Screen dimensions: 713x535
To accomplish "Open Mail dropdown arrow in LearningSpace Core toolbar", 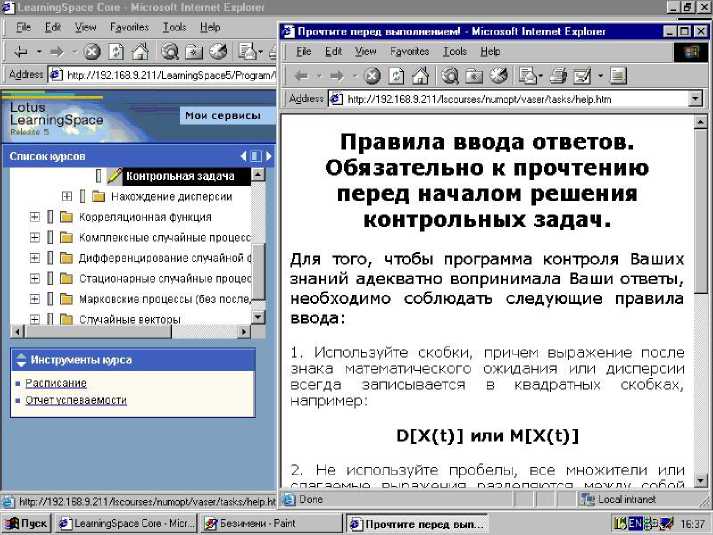I will click(261, 52).
